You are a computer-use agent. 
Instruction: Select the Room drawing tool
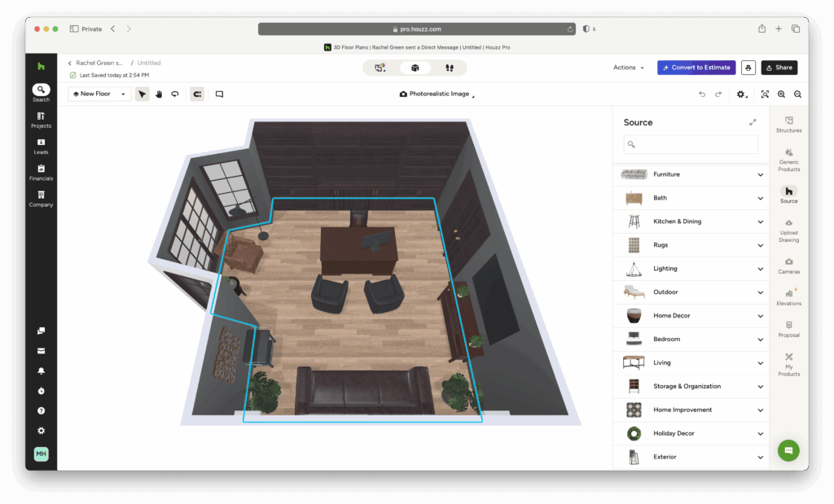196,94
